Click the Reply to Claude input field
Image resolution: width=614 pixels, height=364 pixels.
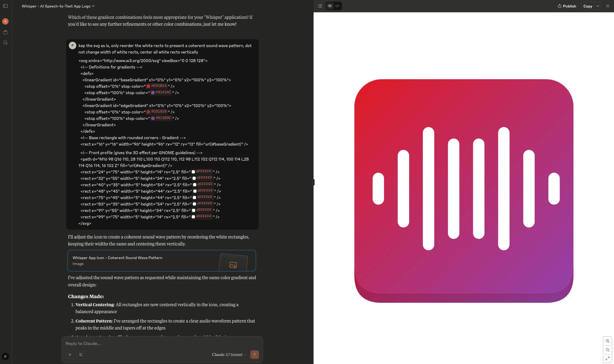(x=162, y=343)
